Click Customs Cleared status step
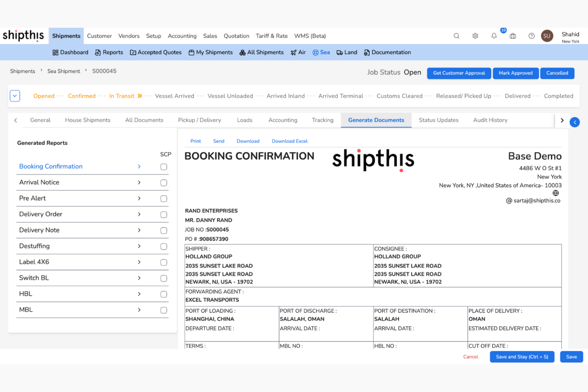 [399, 96]
